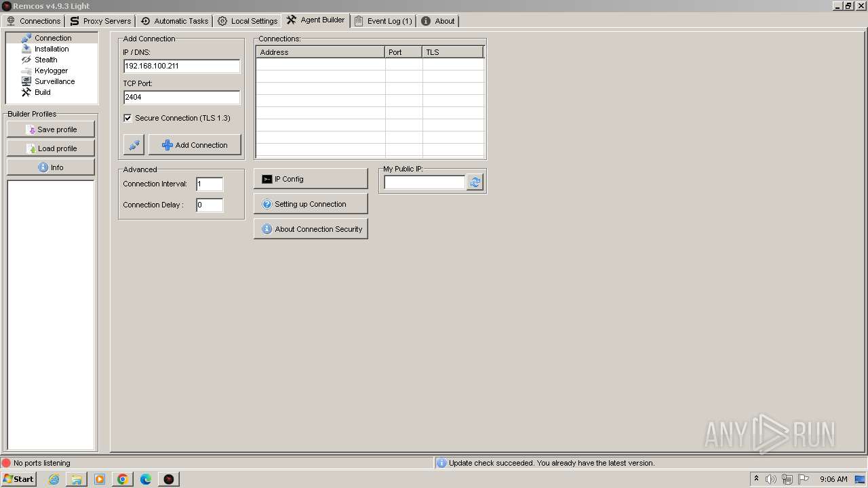868x488 pixels.
Task: Click the Address column header
Action: click(x=320, y=52)
